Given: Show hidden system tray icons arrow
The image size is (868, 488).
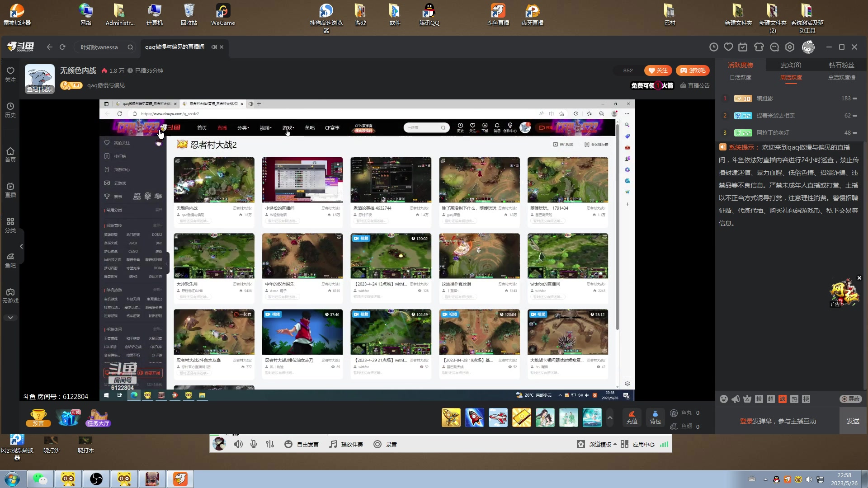Looking at the screenshot, I should pos(765,479).
